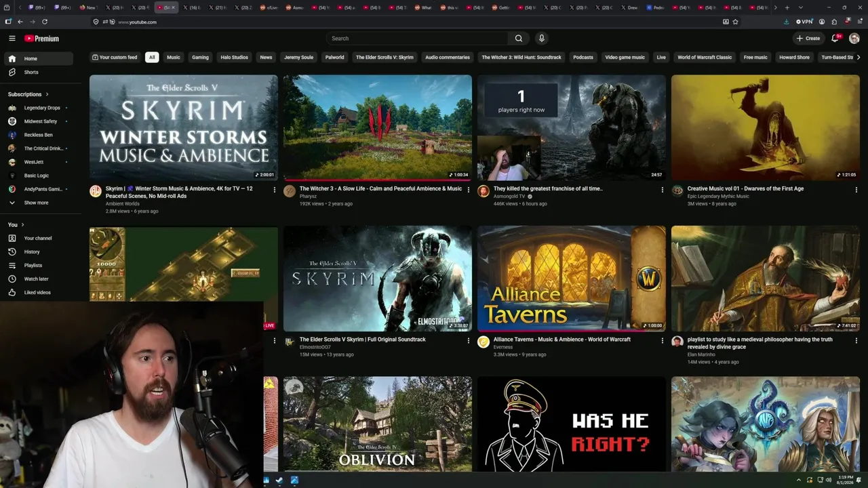Open Witcher 3 video options menu
The image size is (868, 488).
click(469, 190)
